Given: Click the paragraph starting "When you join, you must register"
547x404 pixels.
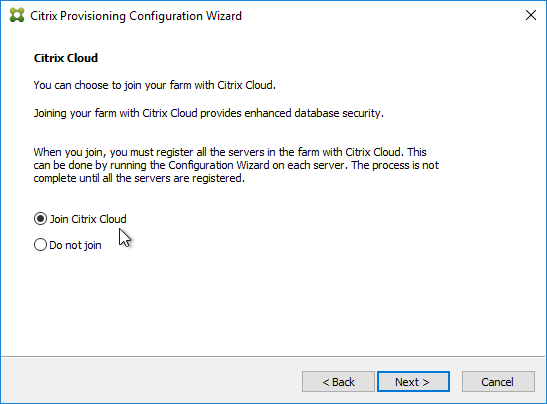Looking at the screenshot, I should [x=236, y=165].
